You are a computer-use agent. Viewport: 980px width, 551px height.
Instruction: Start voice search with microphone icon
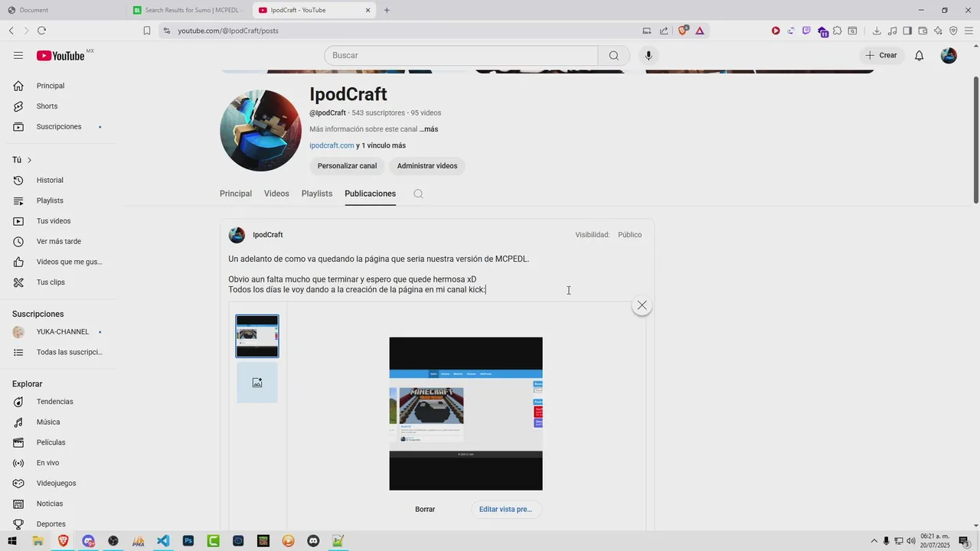[x=648, y=55]
